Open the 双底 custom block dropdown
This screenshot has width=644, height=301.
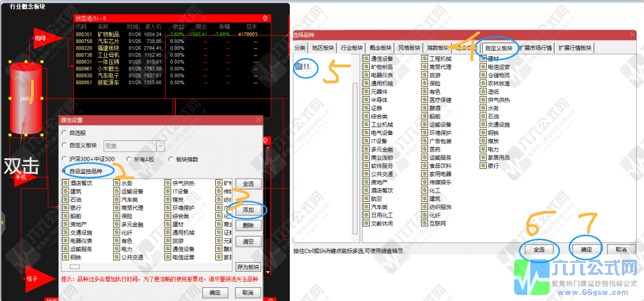160,146
